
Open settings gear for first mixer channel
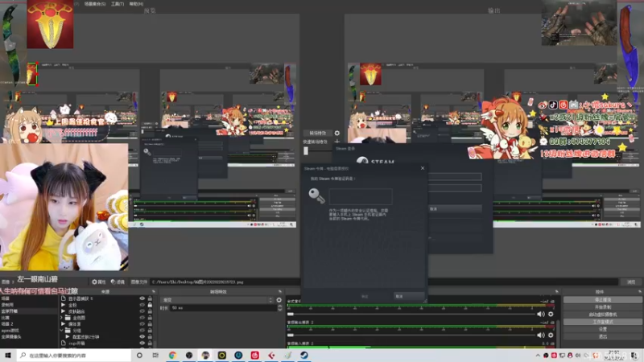[x=551, y=315]
